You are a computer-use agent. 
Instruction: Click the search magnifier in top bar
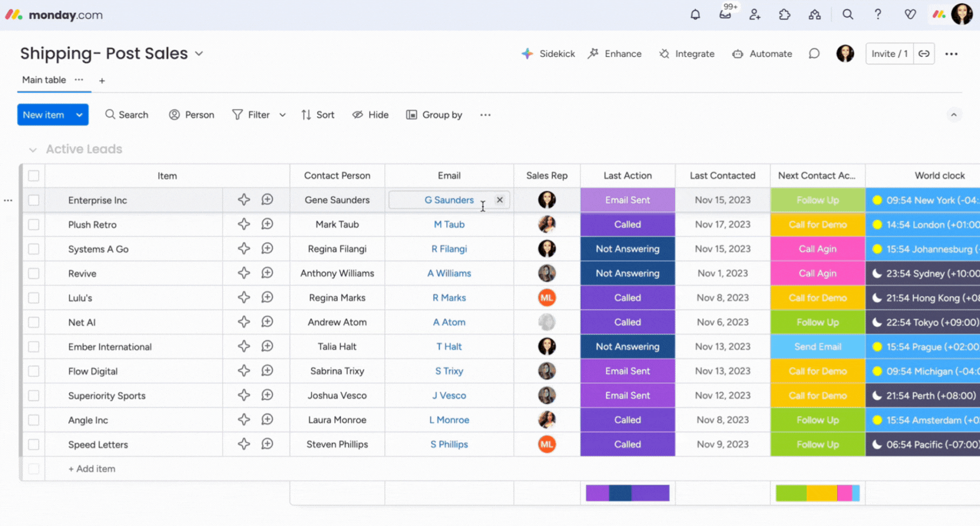pyautogui.click(x=847, y=15)
